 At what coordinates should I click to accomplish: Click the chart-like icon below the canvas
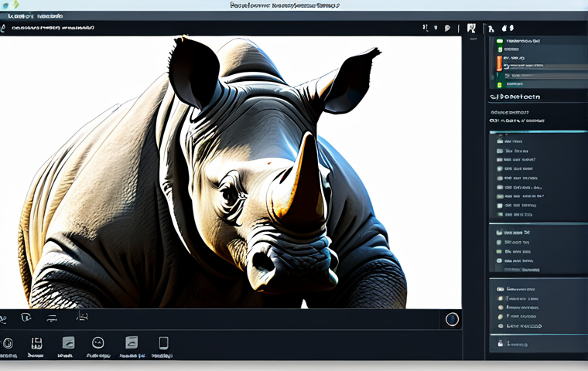pos(82,317)
